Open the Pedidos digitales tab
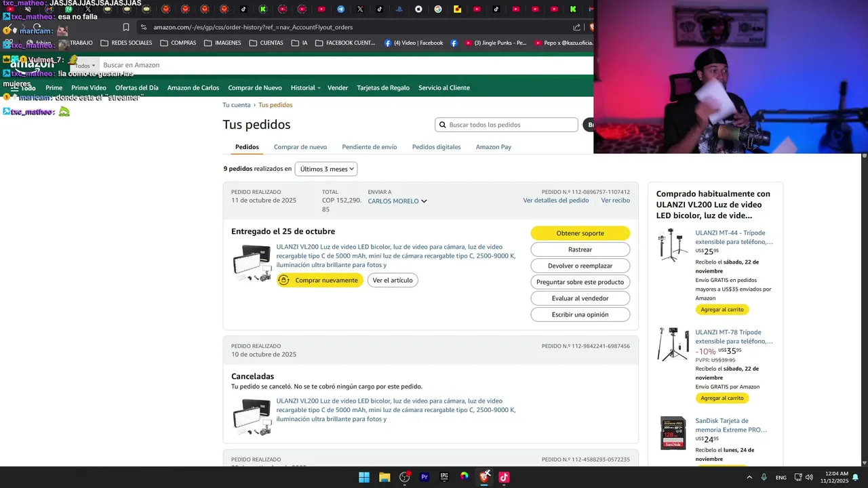 [x=436, y=147]
